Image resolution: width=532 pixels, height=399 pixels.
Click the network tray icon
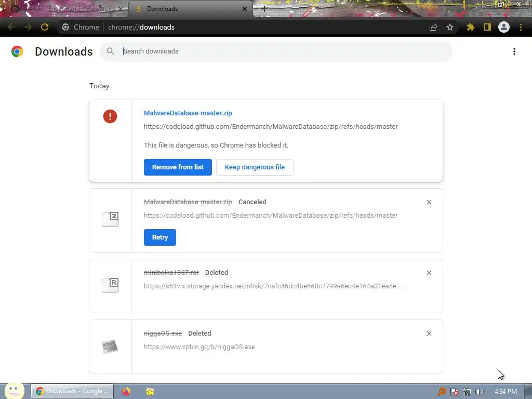coord(467,392)
